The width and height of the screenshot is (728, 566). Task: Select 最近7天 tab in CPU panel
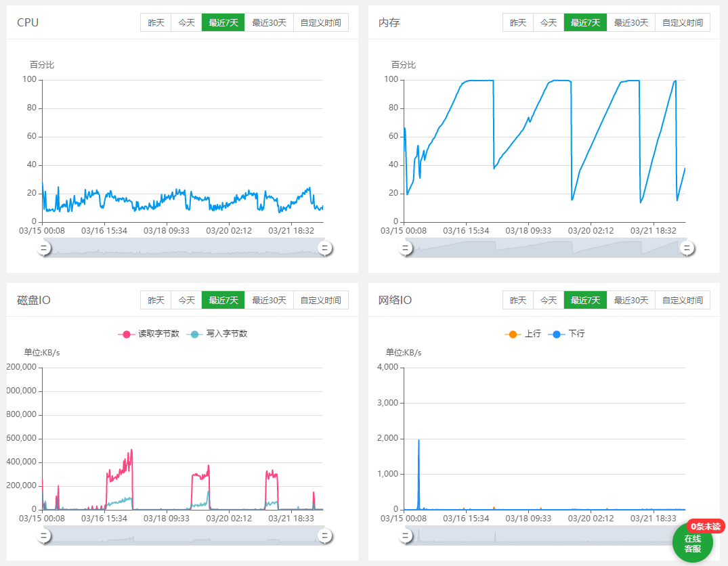pos(223,23)
